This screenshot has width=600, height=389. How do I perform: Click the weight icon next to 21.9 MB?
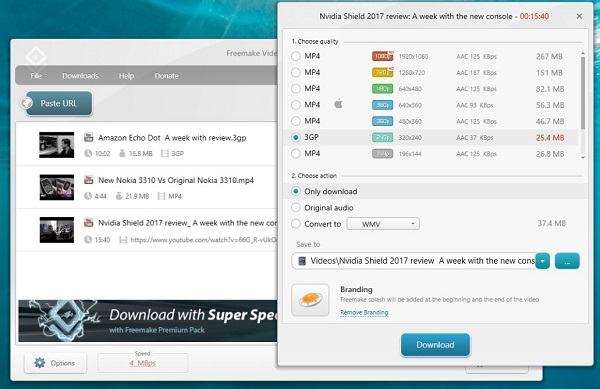point(119,196)
